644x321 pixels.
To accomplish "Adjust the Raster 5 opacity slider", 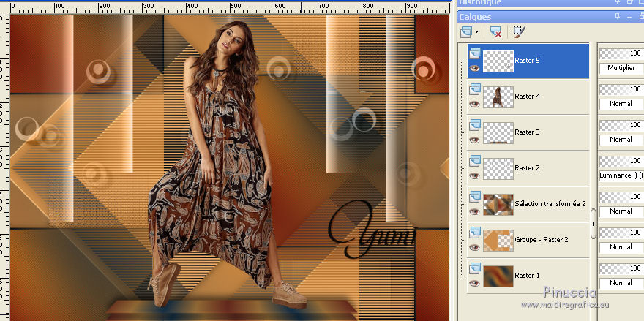I will [x=621, y=53].
